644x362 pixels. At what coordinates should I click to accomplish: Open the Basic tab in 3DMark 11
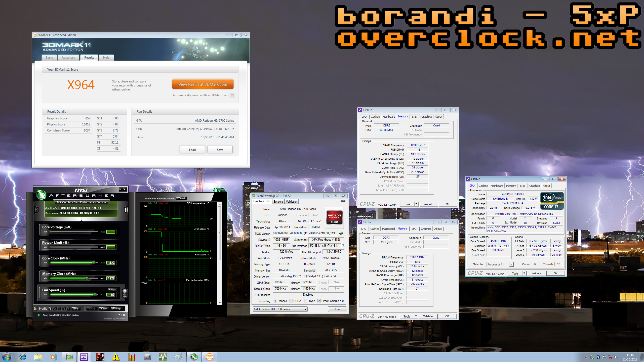[x=49, y=58]
